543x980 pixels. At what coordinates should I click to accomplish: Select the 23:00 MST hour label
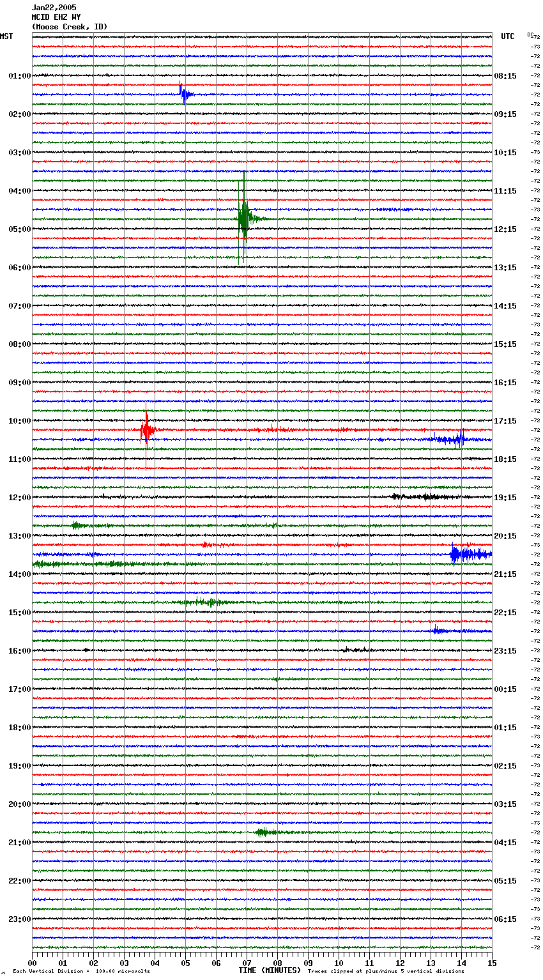point(19,919)
